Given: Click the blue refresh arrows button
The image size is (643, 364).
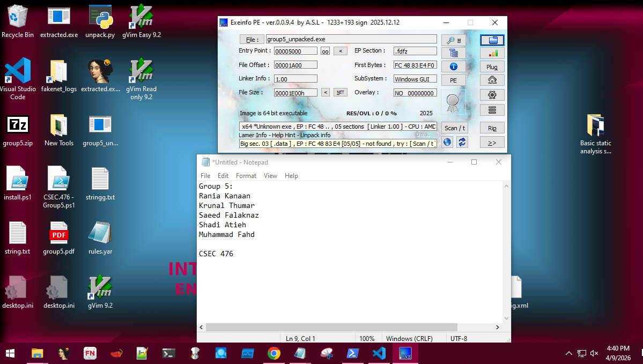Looking at the screenshot, I should (462, 142).
